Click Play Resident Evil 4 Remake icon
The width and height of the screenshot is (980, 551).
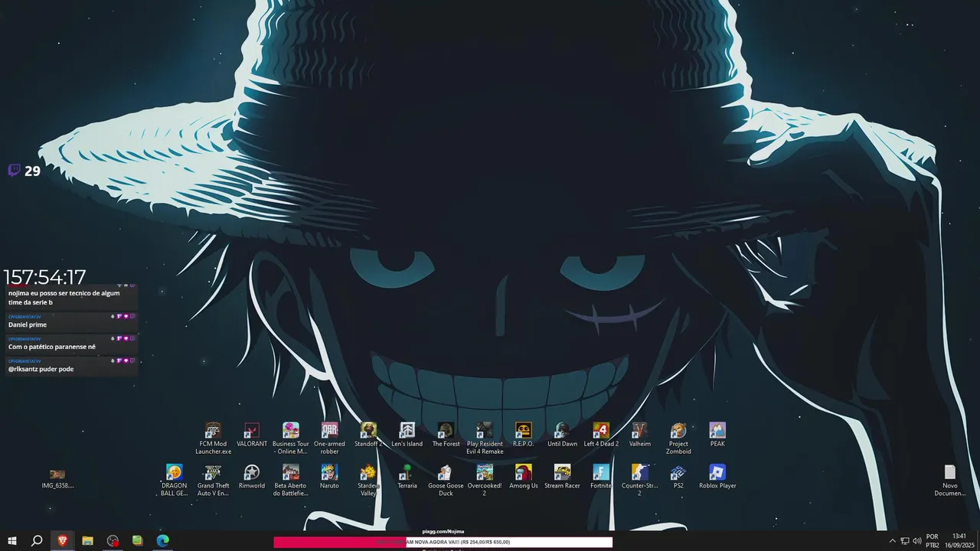[x=485, y=438]
